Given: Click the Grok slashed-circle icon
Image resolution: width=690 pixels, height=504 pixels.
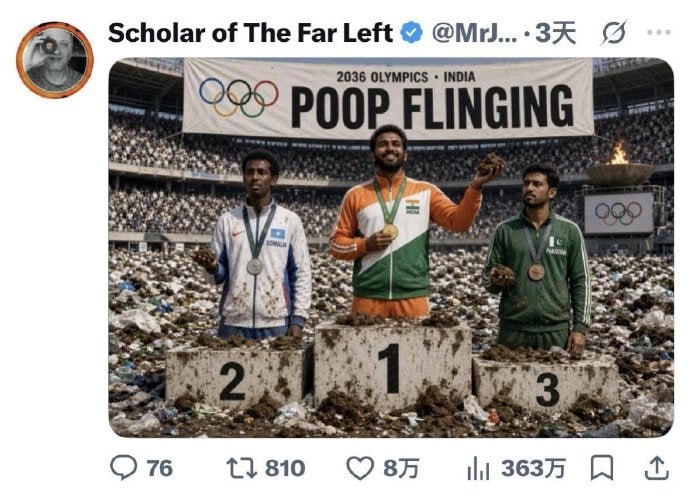Looking at the screenshot, I should pyautogui.click(x=613, y=33).
